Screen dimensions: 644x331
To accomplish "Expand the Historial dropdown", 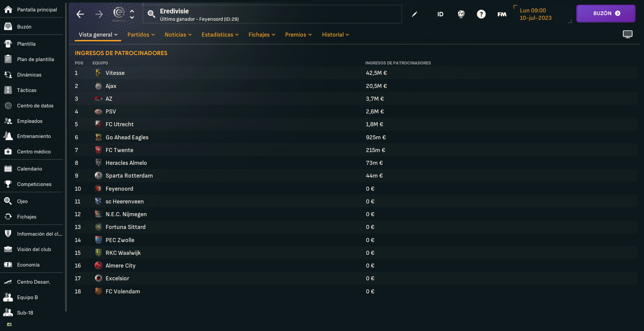I will (x=335, y=35).
